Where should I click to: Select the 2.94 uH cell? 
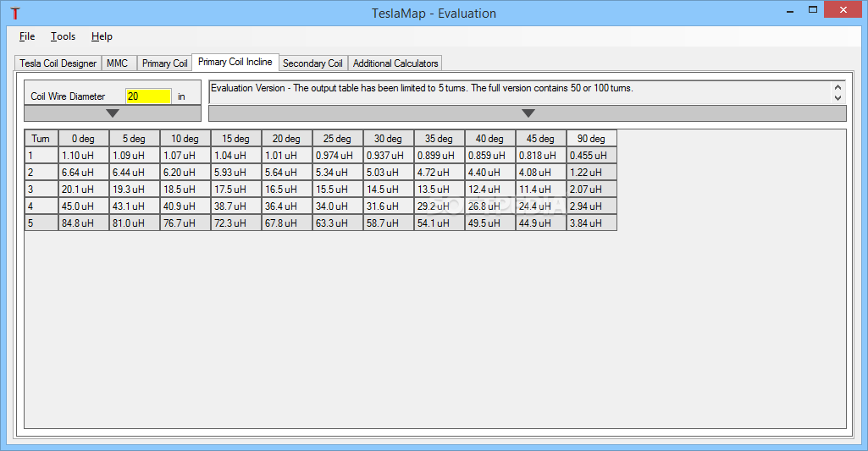click(592, 206)
